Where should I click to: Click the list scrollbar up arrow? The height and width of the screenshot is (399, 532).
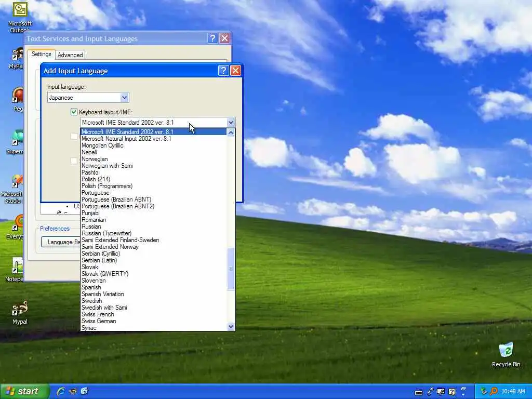coord(231,132)
